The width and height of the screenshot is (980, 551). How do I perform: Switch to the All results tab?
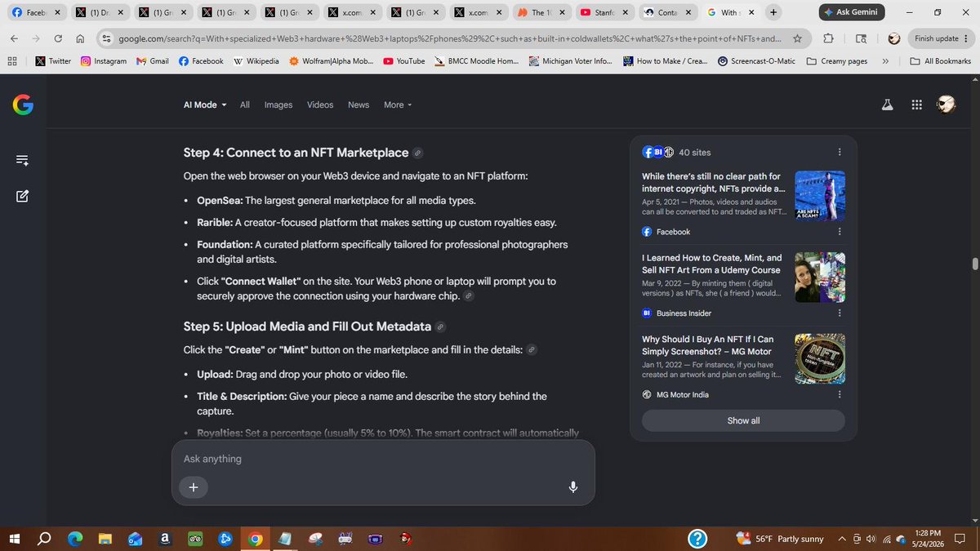click(x=244, y=104)
